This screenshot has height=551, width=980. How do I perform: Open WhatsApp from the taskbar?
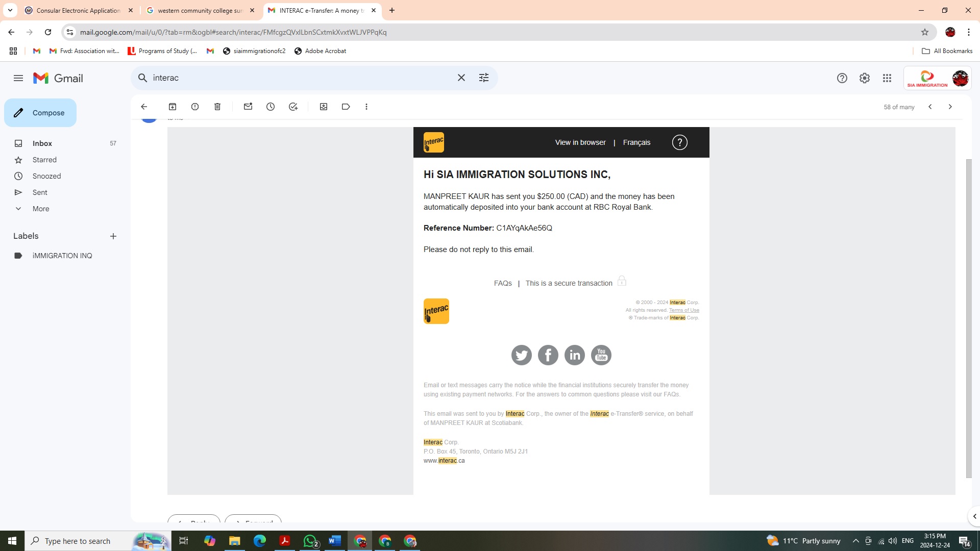[310, 541]
